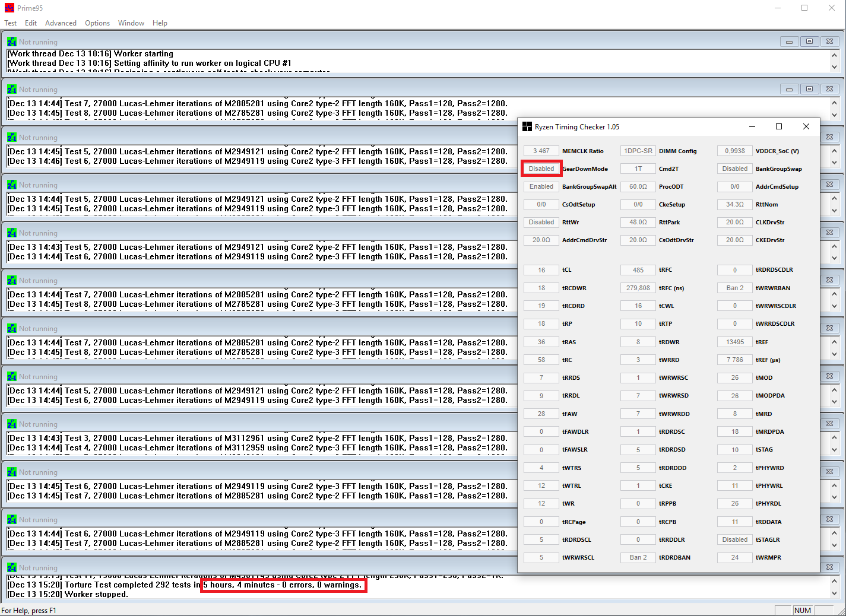Click worker icon above the M3112961 Test 3 log
Image resolution: width=846 pixels, height=616 pixels.
(x=12, y=424)
